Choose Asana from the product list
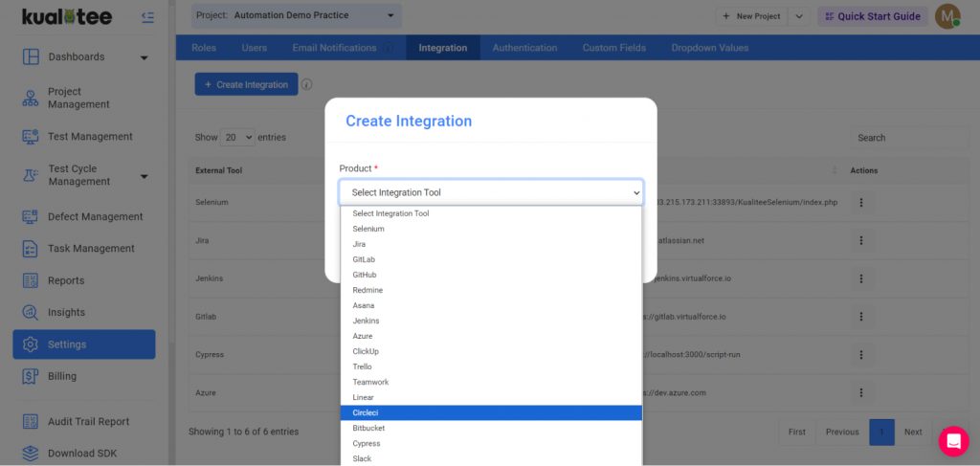Viewport: 980px width, 466px height. coord(491,305)
